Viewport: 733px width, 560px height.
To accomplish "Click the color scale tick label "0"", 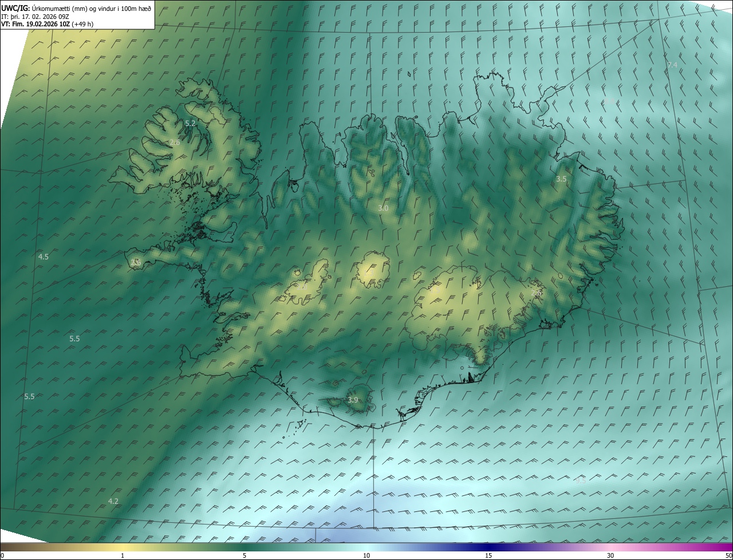I will [x=2, y=555].
